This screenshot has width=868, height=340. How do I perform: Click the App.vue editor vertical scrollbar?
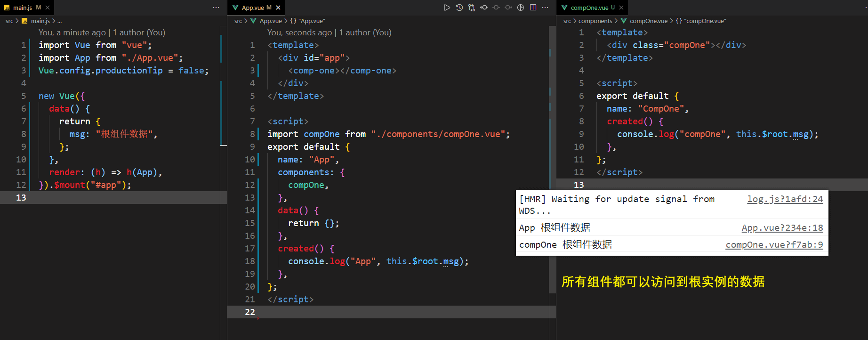pos(552,160)
